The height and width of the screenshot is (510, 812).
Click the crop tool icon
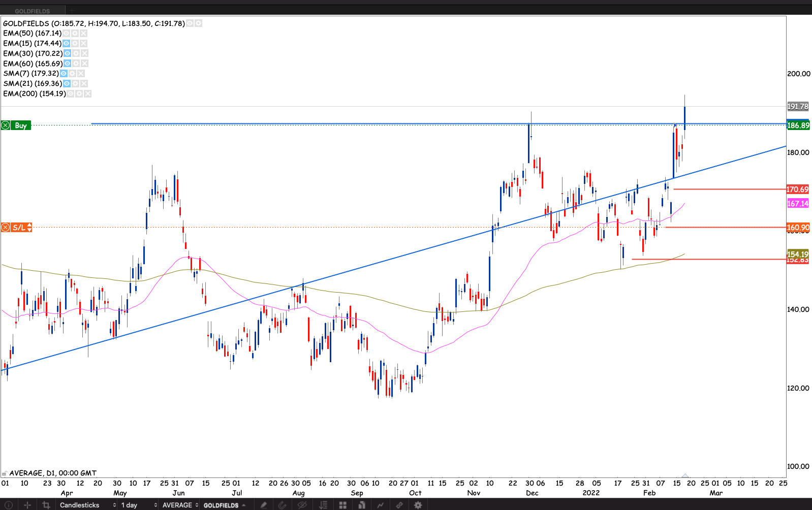[x=46, y=505]
